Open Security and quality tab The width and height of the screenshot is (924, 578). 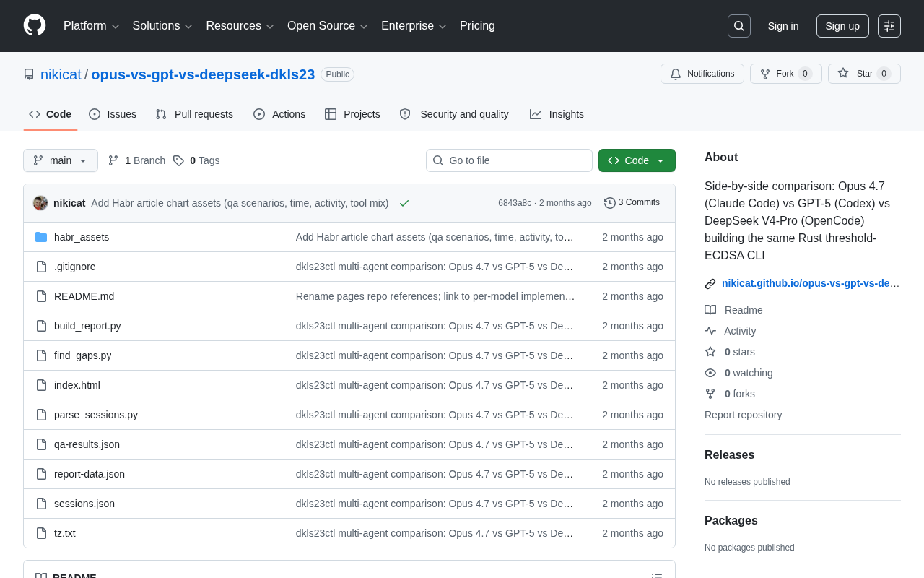pyautogui.click(x=454, y=114)
